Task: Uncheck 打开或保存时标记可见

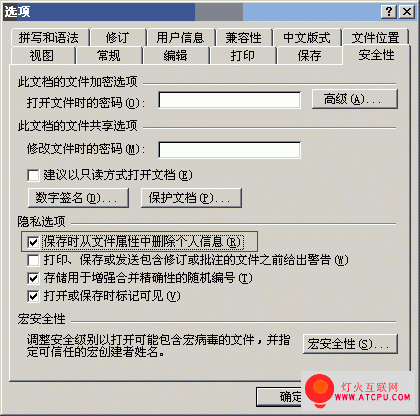Action: (x=33, y=296)
